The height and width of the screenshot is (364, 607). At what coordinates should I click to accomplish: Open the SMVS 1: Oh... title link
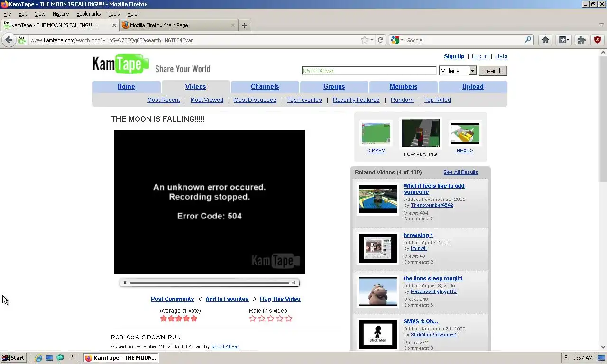coord(421,321)
